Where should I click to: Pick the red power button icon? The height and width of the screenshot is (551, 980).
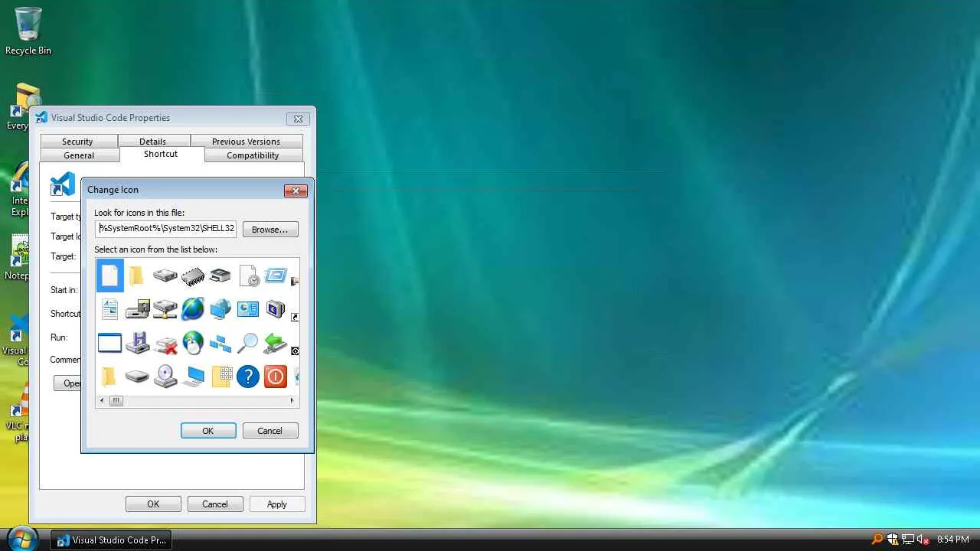[276, 377]
